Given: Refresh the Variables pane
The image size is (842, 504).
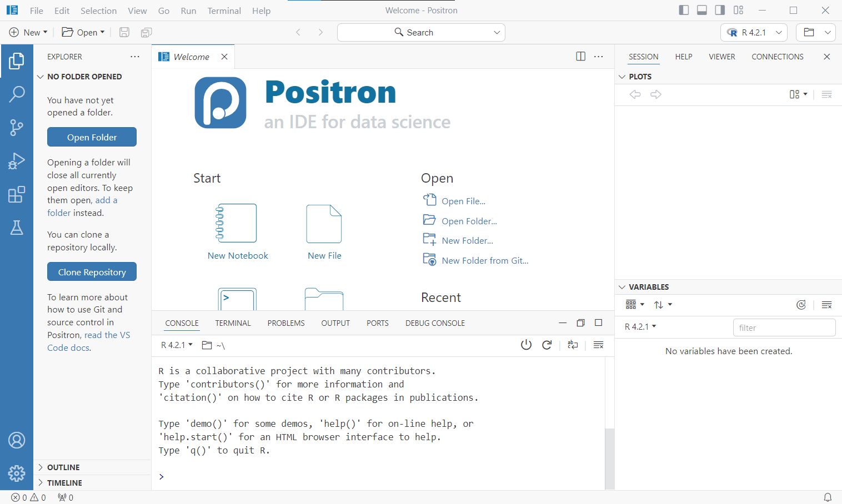Looking at the screenshot, I should pos(801,305).
